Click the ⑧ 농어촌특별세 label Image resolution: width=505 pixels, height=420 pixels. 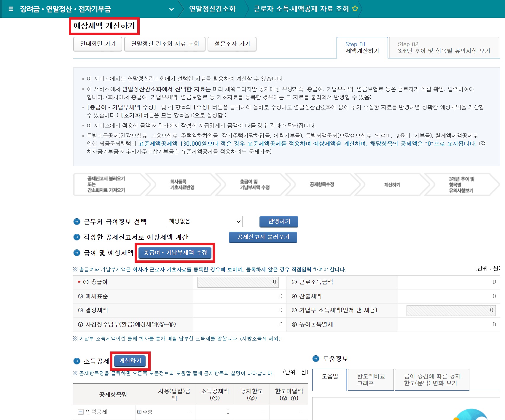pyautogui.click(x=312, y=324)
